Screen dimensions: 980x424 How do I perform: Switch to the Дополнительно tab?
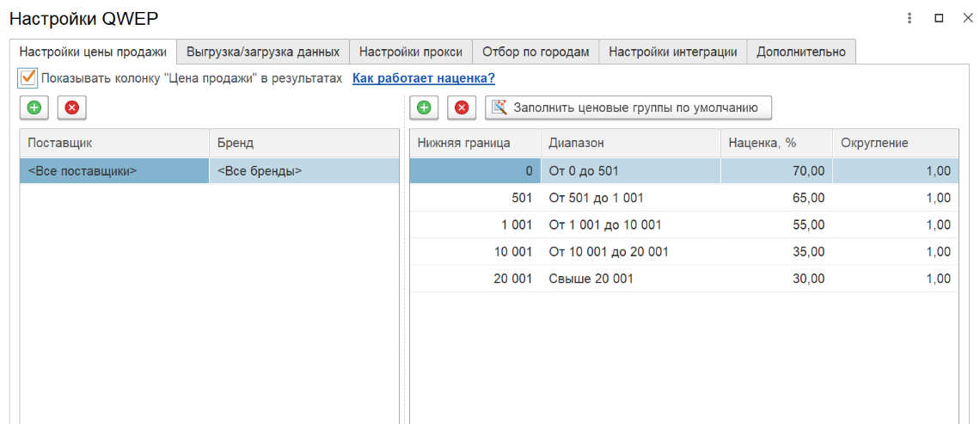coord(801,52)
